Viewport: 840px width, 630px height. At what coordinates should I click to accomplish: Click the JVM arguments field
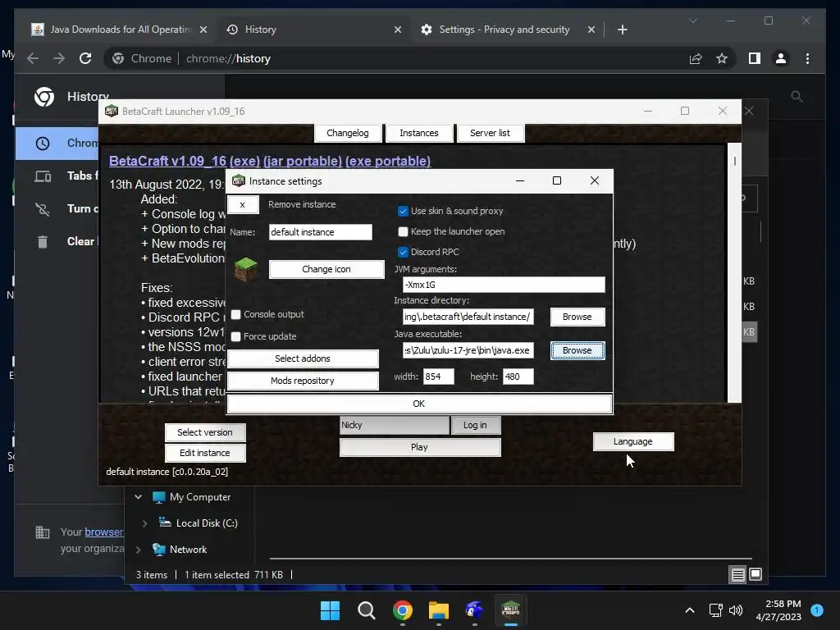(504, 285)
